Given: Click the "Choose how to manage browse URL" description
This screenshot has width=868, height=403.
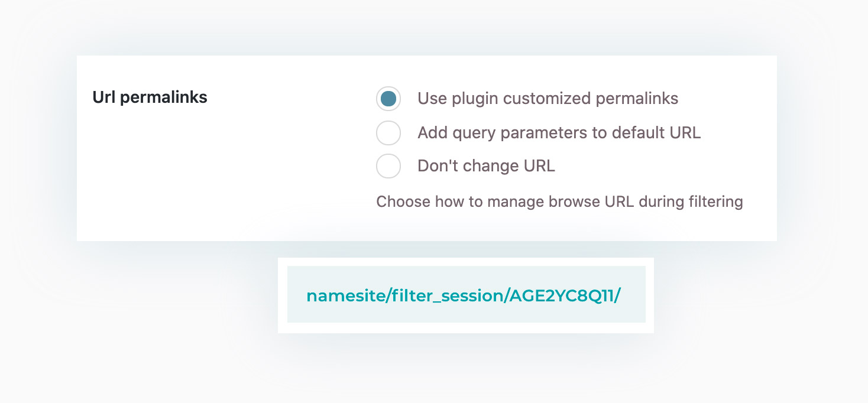Looking at the screenshot, I should pos(559,201).
